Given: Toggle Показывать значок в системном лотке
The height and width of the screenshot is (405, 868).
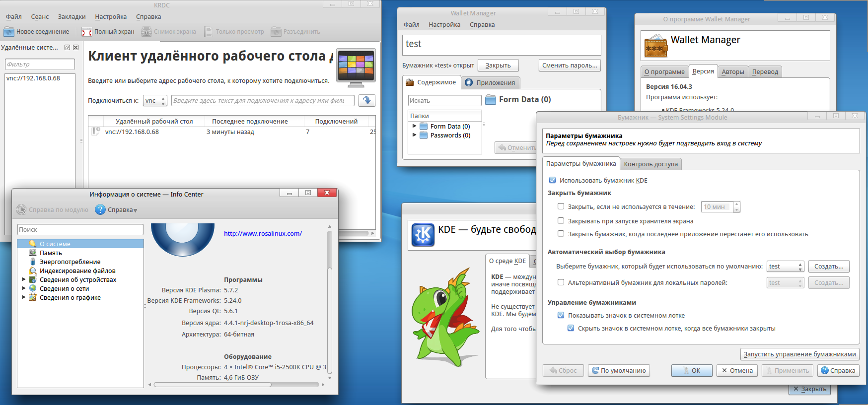Looking at the screenshot, I should tap(561, 315).
